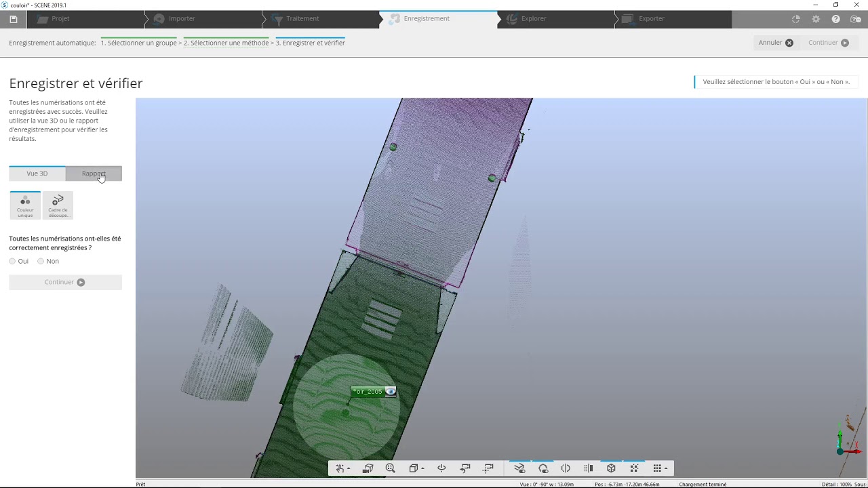Click the Vue angle readout in status bar
The width and height of the screenshot is (868, 488).
click(547, 485)
